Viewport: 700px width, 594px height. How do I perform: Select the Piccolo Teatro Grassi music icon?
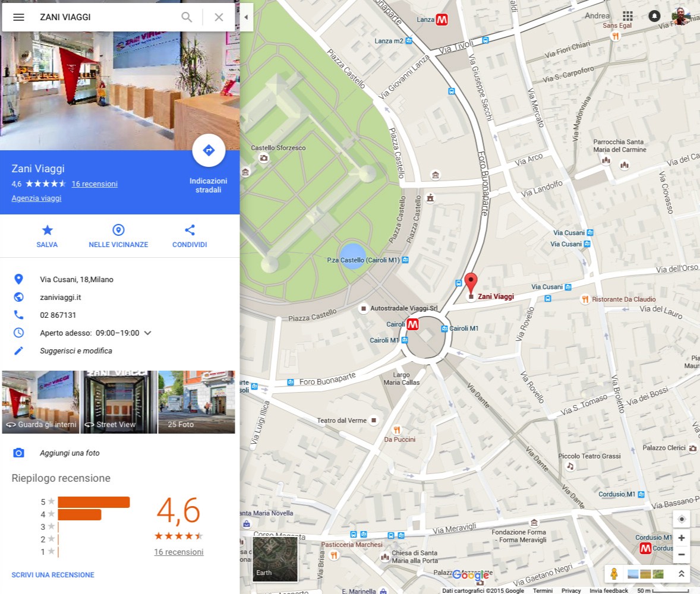point(570,466)
